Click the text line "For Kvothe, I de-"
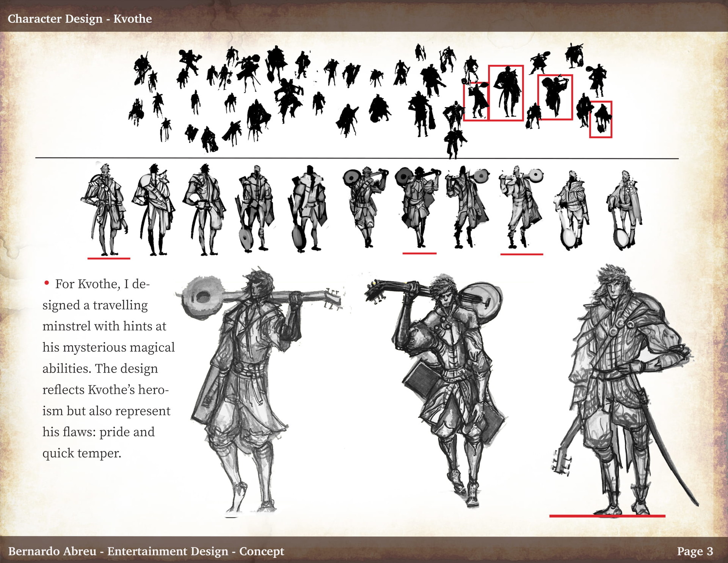This screenshot has width=728, height=563. click(x=102, y=284)
